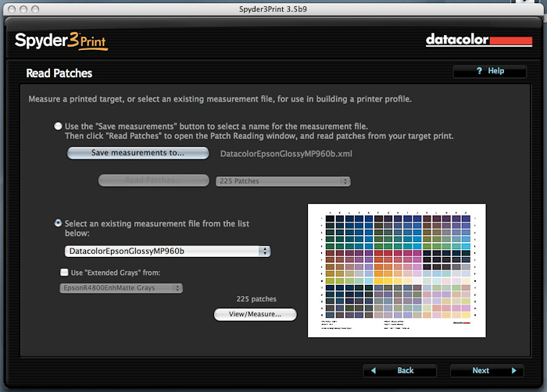Click the Spyder3Print logo
This screenshot has width=547, height=392.
60,40
